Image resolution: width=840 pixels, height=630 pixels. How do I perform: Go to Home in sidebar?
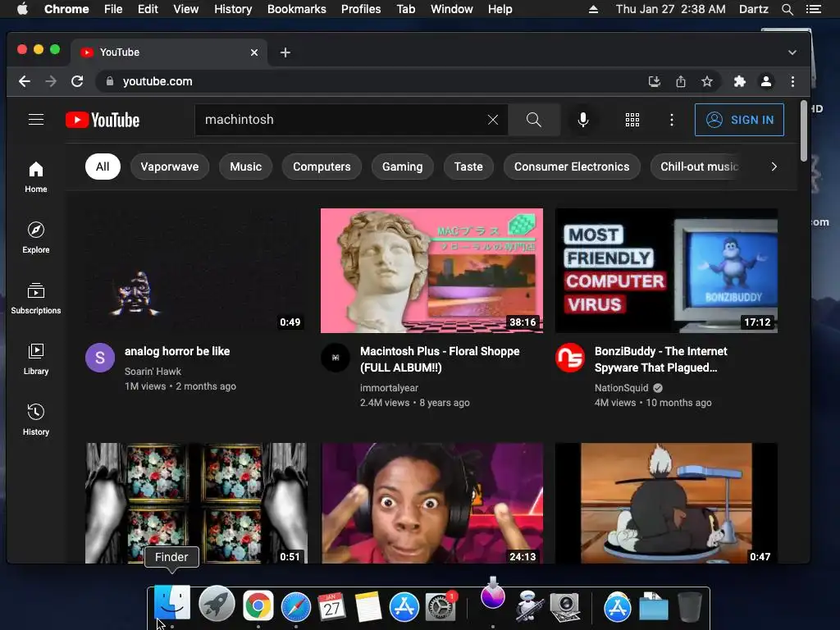(36, 177)
